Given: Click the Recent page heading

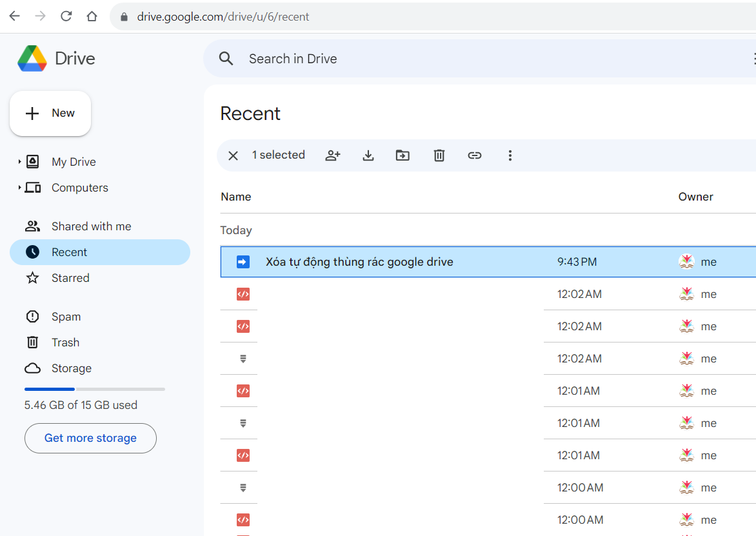Looking at the screenshot, I should [250, 114].
